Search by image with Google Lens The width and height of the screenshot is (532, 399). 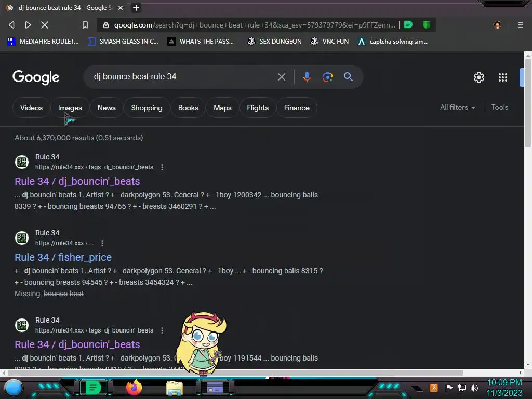click(x=327, y=77)
